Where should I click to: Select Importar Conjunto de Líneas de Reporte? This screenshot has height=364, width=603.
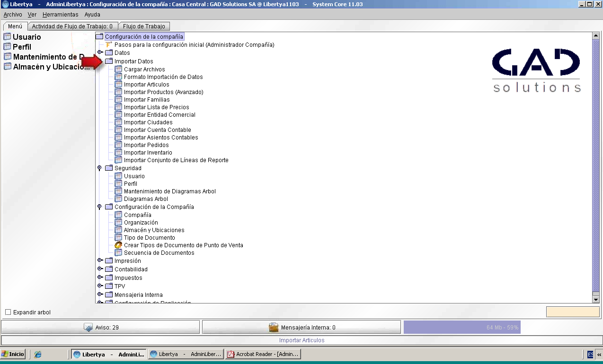176,160
